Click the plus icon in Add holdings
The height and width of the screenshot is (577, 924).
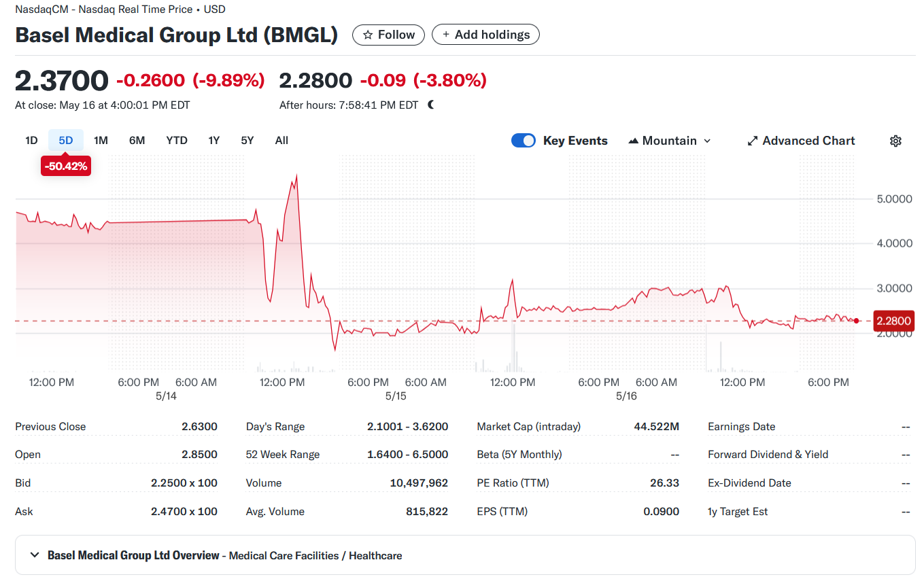pos(446,35)
